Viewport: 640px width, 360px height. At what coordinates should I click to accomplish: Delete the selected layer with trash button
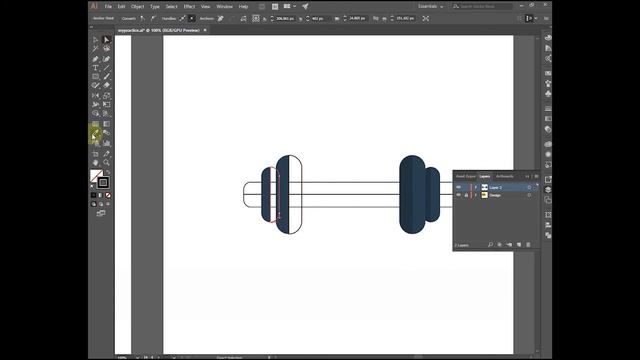click(528, 244)
